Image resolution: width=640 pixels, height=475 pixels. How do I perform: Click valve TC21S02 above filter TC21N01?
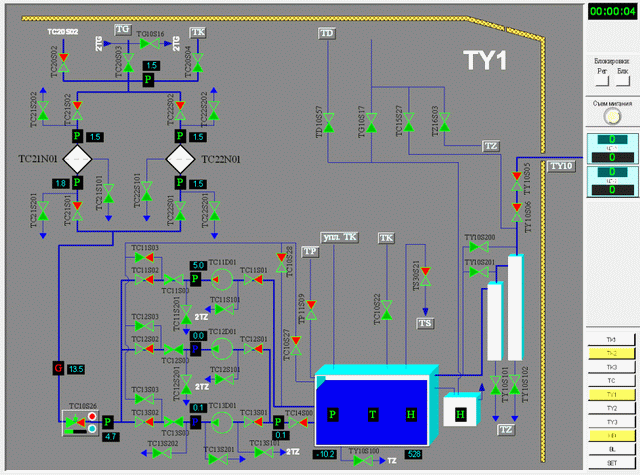(x=77, y=111)
